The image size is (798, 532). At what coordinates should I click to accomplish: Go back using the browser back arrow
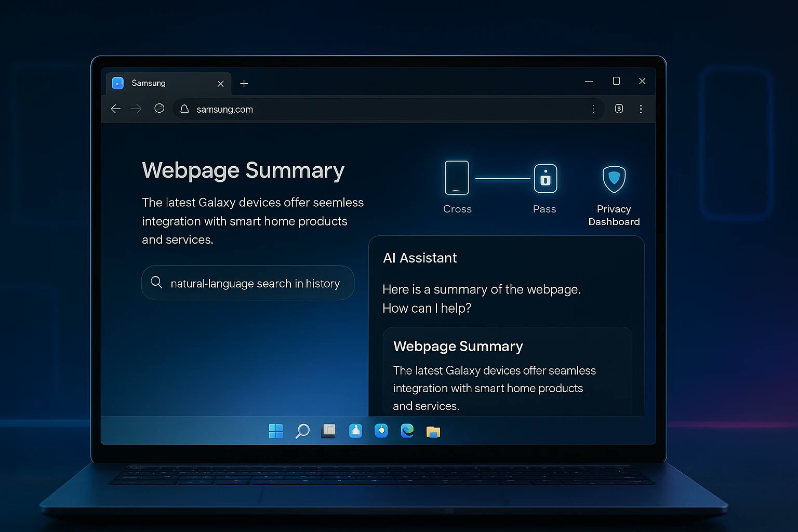(116, 109)
